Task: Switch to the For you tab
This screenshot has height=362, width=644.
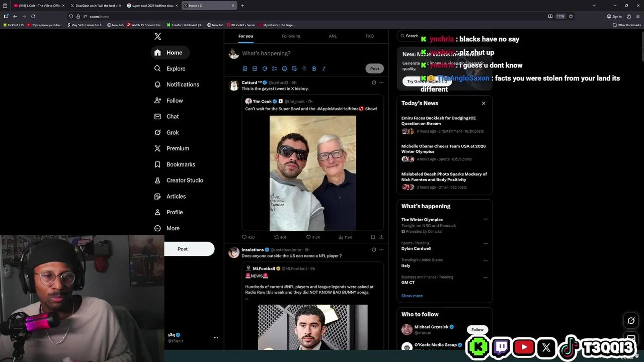Action: (x=246, y=36)
